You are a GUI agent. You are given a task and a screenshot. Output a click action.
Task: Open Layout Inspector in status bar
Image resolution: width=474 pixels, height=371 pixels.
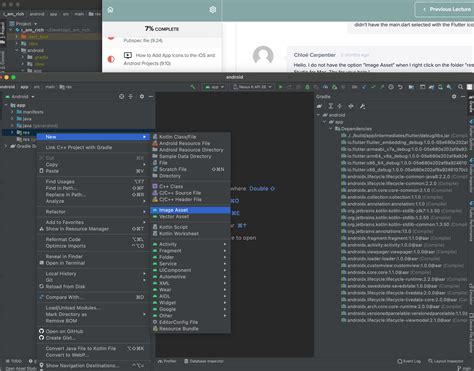[x=446, y=361]
